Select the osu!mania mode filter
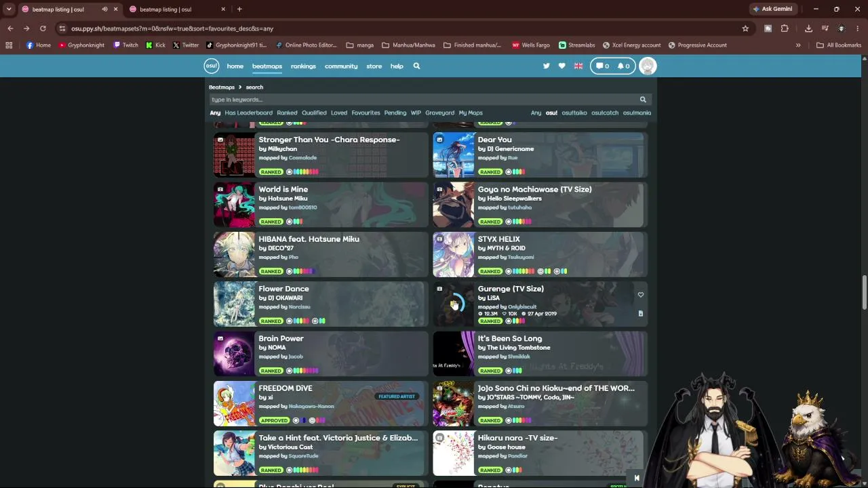868x488 pixels. click(637, 113)
